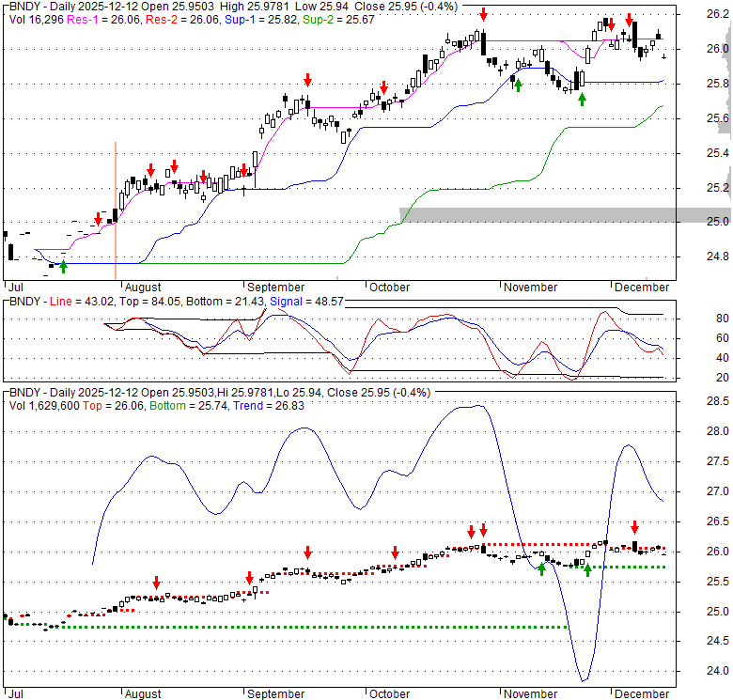Click the Top = 84.05 label in the oscillator panel
This screenshot has width=733, height=700.
tap(149, 302)
